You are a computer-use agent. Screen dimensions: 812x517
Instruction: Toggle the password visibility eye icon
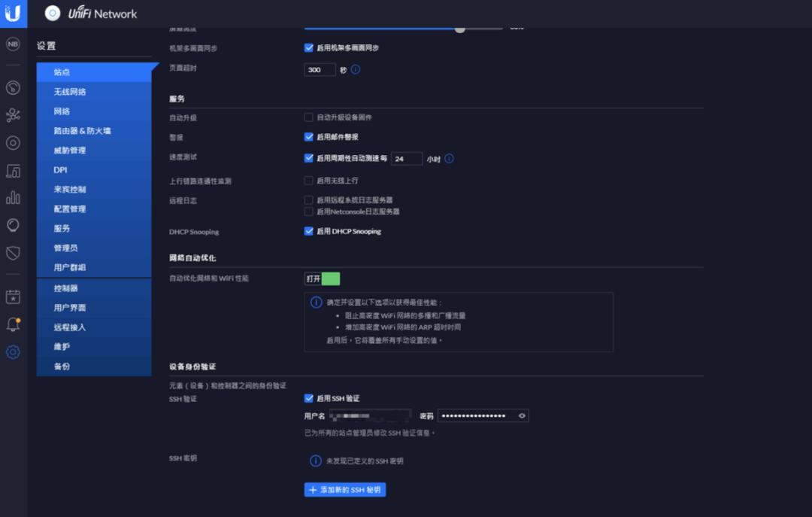point(520,415)
